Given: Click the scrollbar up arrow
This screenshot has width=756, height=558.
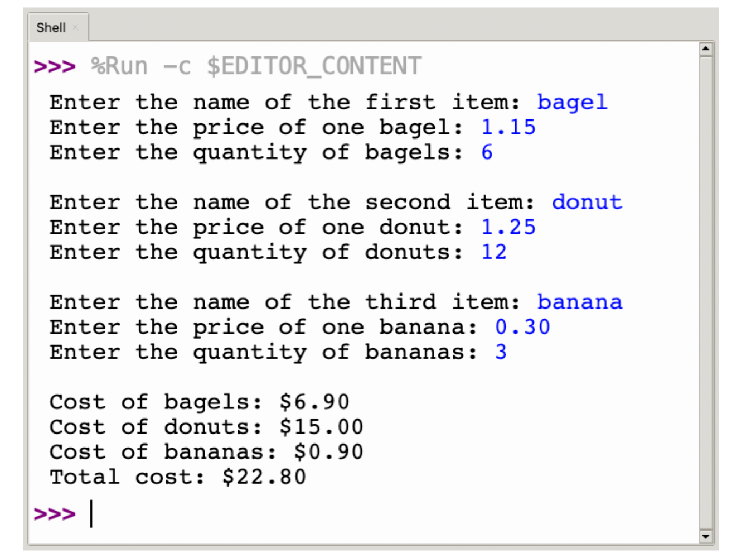Looking at the screenshot, I should pyautogui.click(x=706, y=49).
